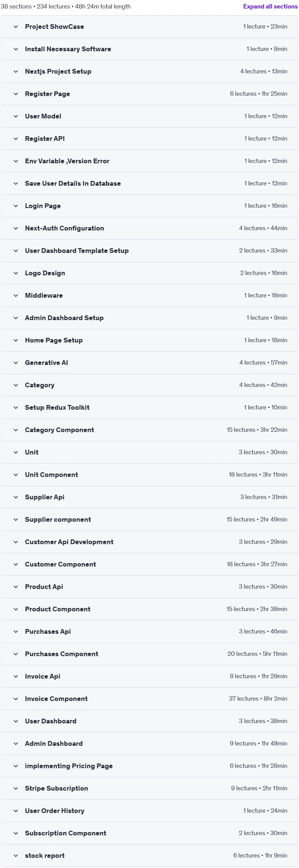
Task: Open the Middleware section title
Action: pyautogui.click(x=44, y=296)
